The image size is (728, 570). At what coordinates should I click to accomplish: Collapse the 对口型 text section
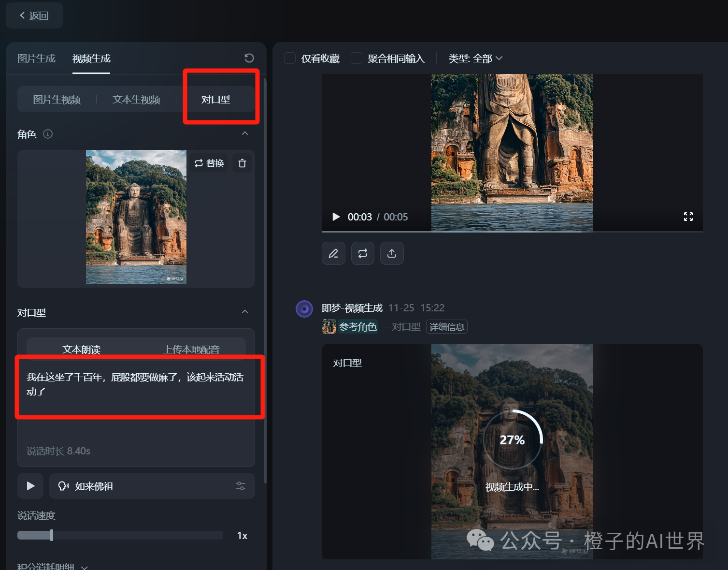(x=245, y=312)
